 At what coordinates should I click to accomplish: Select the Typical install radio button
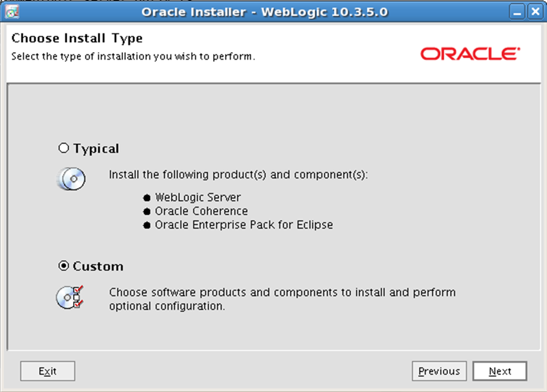[x=63, y=148]
